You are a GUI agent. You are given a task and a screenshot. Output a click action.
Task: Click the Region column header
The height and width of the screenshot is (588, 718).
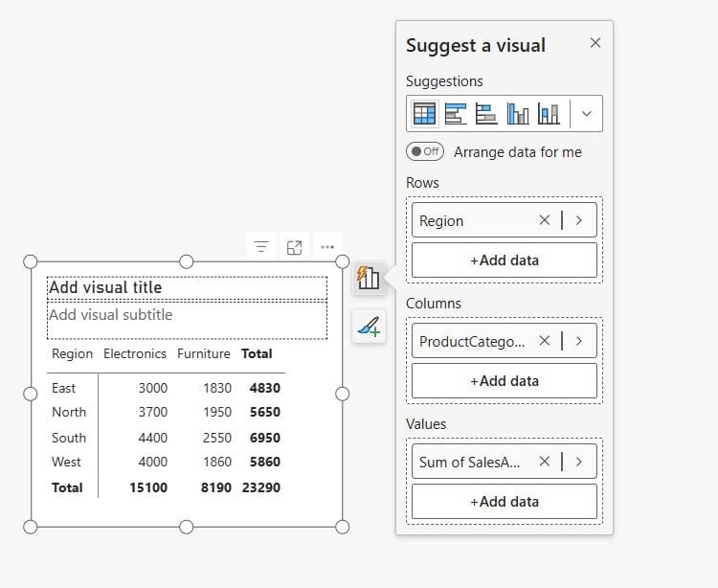click(x=72, y=353)
